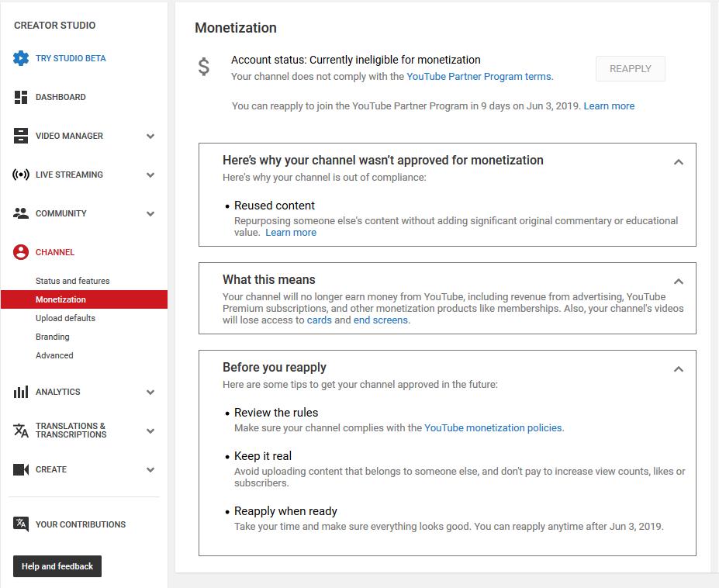Click the Live Streaming broadcast icon
This screenshot has height=588, width=719.
tap(21, 175)
